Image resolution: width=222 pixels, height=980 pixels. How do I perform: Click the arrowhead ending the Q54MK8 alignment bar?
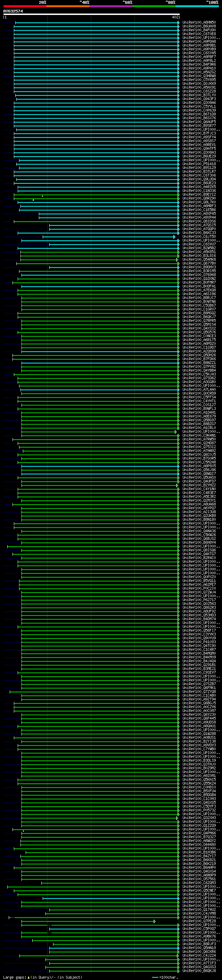click(x=177, y=260)
